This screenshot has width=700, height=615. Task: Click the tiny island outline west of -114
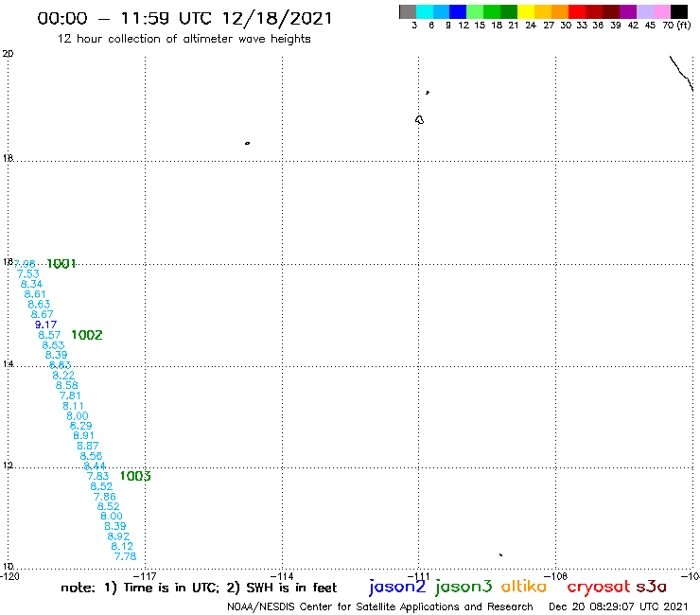(x=247, y=143)
